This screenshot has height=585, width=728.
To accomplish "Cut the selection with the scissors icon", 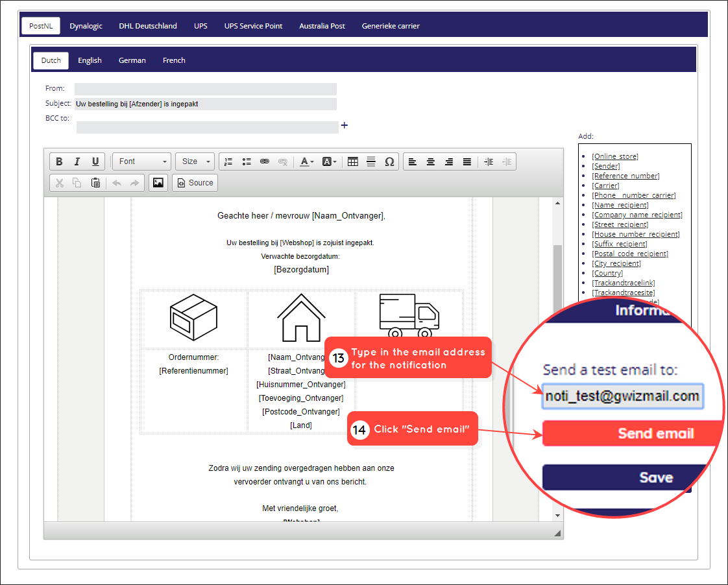I will [59, 183].
